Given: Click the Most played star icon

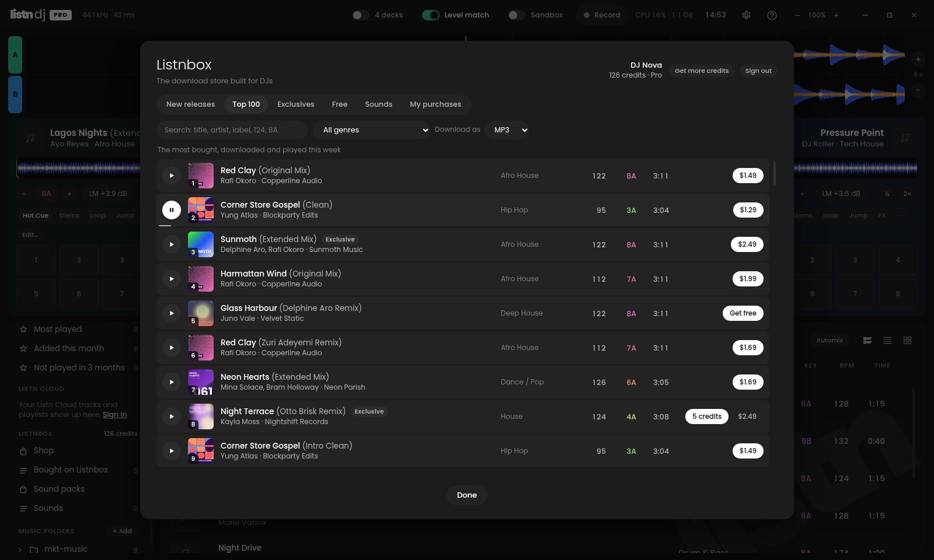Looking at the screenshot, I should pyautogui.click(x=23, y=330).
